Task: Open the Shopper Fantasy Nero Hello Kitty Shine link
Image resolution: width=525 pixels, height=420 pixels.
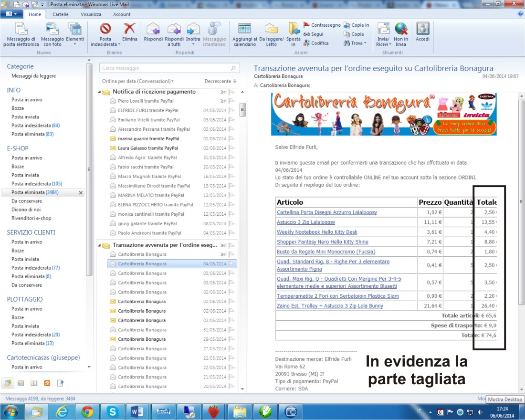Action: (x=323, y=242)
